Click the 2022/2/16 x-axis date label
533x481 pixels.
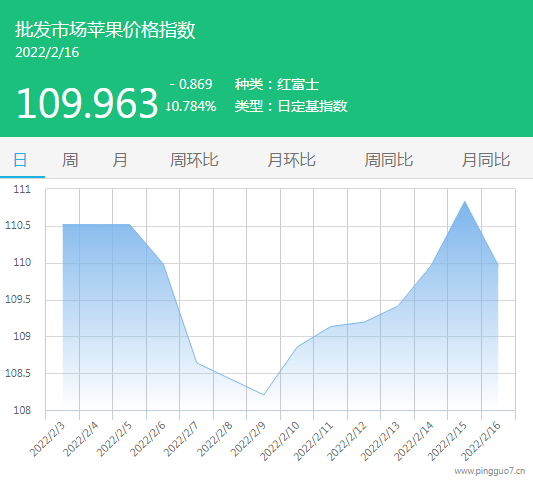481,441
